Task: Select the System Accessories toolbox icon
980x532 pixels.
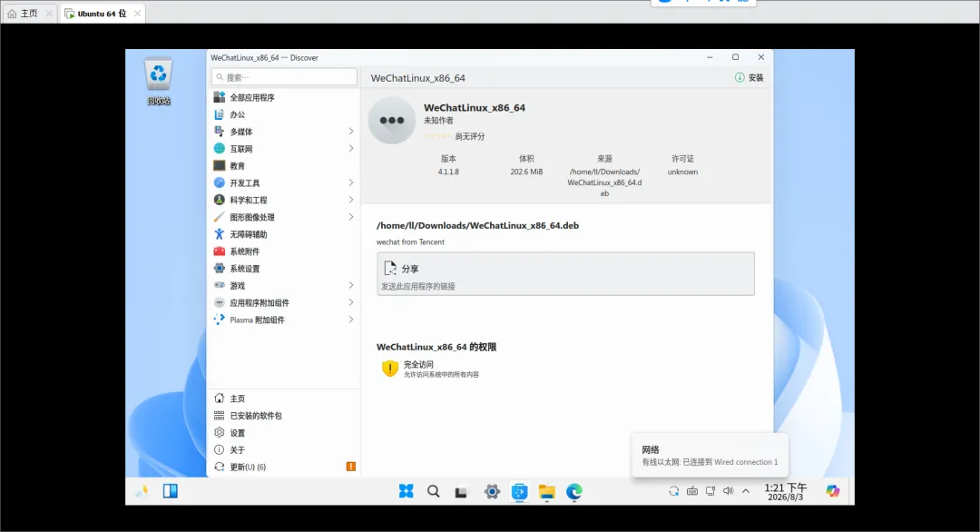Action: point(220,251)
